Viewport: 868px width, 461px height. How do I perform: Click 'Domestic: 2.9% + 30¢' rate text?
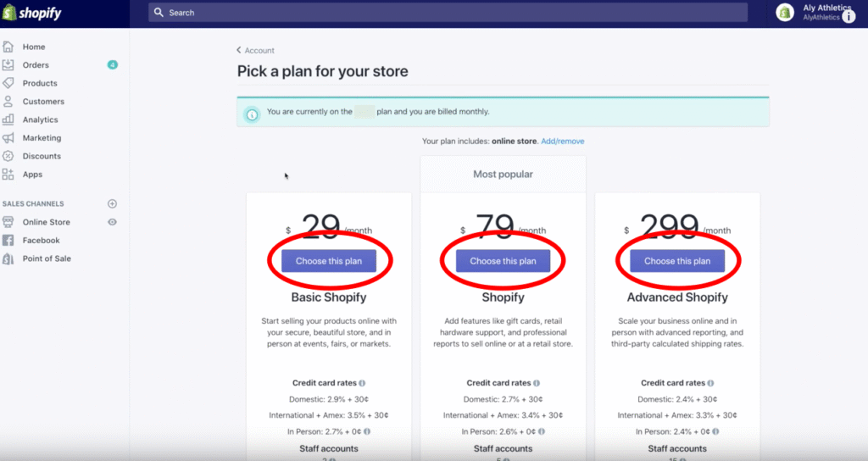coord(329,399)
